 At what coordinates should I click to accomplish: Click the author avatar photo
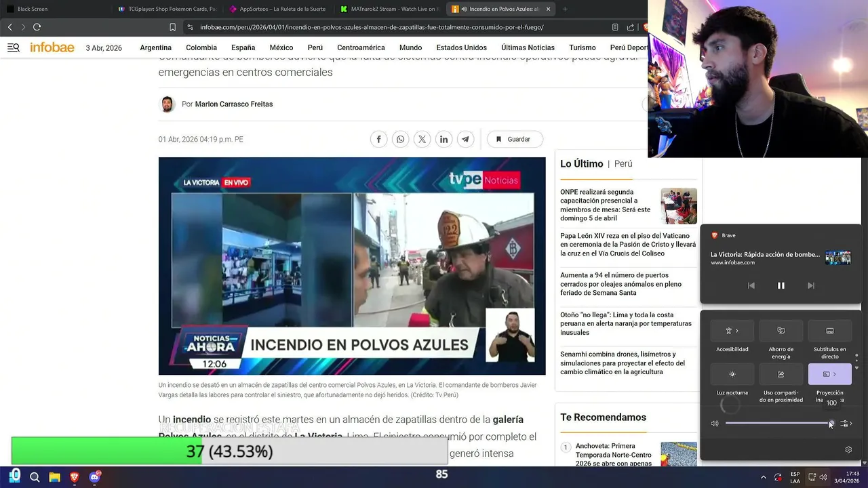coord(167,104)
